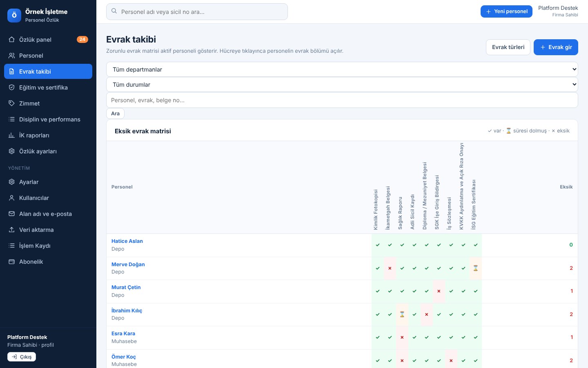Click Murat Çetin's missing SGK İşe Giriş cell

[x=439, y=292]
